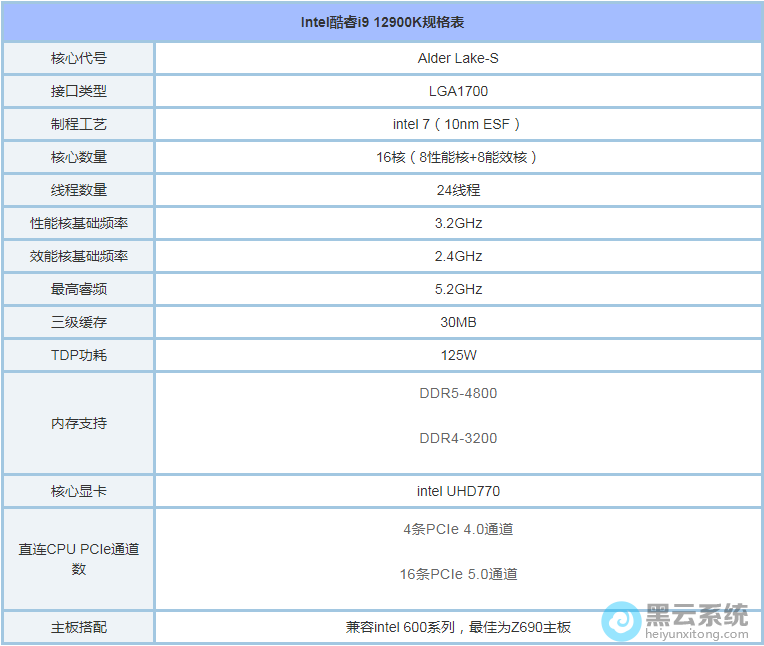764x646 pixels.
Task: Click the 3.2GHz base frequency value
Action: (x=458, y=223)
